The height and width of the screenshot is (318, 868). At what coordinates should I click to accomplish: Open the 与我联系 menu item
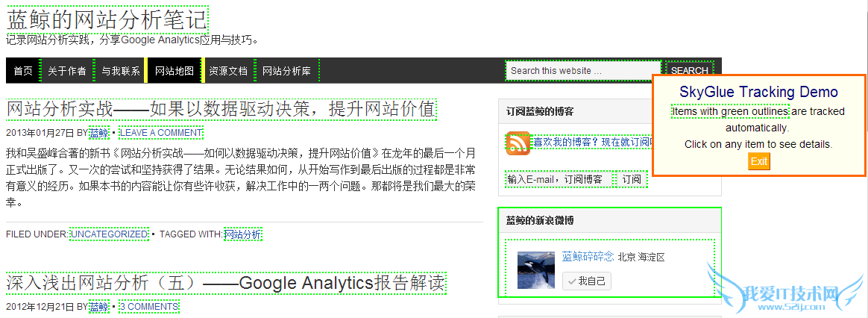[x=121, y=71]
